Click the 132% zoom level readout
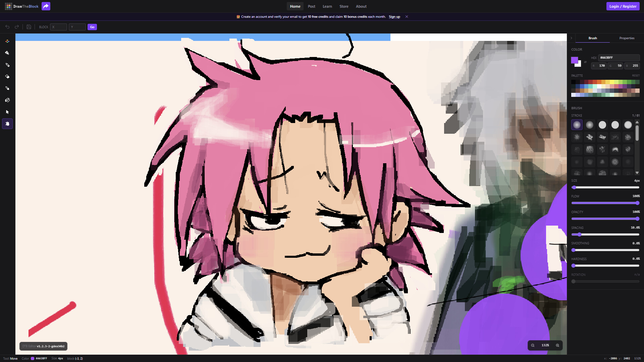The height and width of the screenshot is (362, 644). coord(545,345)
